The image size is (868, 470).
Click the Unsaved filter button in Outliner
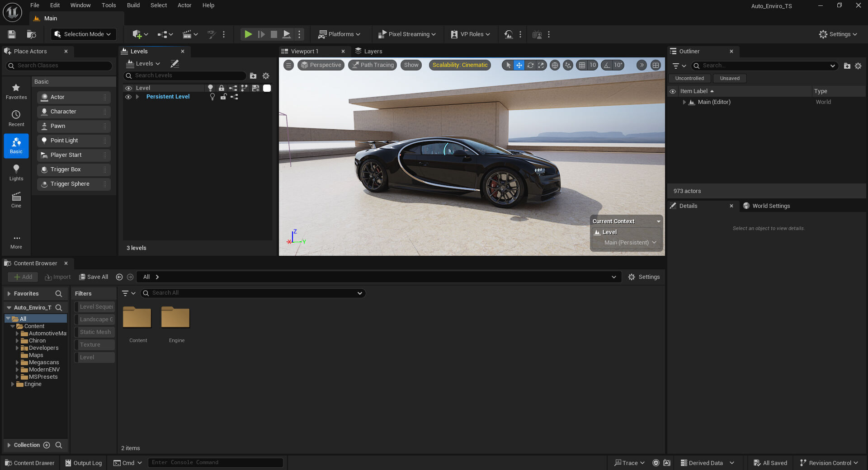pyautogui.click(x=730, y=79)
